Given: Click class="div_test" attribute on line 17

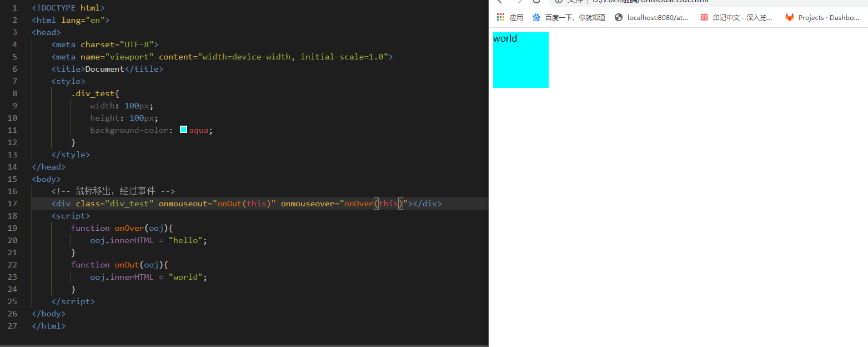Looking at the screenshot, I should 115,204.
